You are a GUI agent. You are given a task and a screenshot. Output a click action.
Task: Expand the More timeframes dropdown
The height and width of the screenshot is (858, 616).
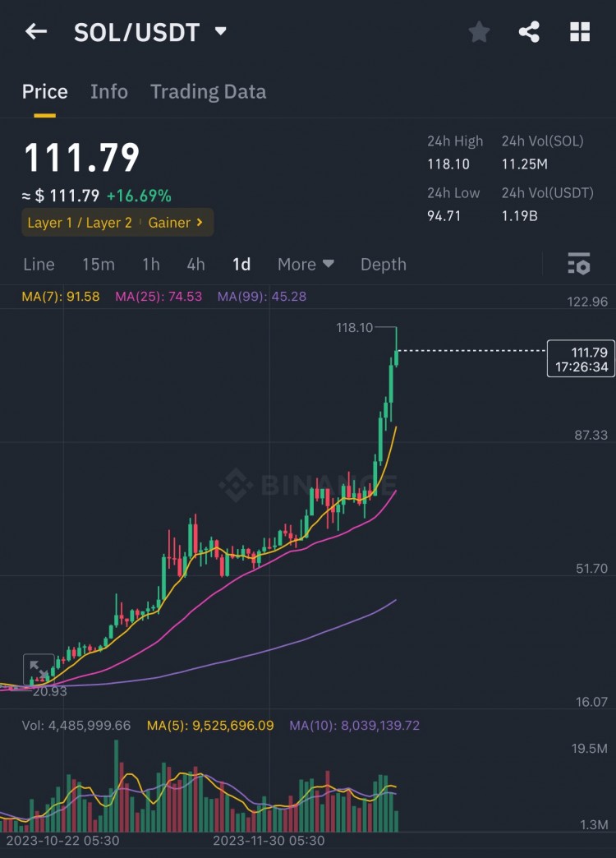pos(306,265)
